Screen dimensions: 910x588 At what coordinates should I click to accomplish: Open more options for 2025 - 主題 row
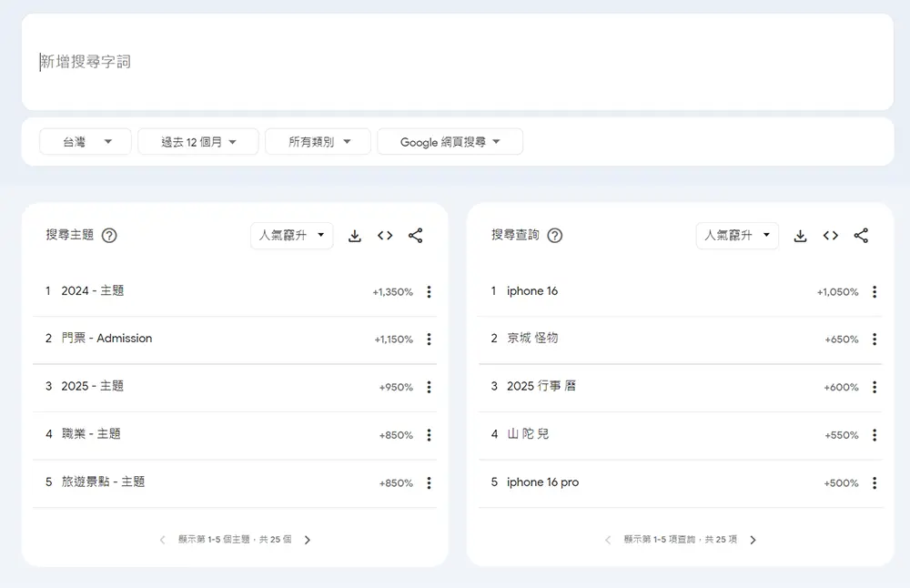[x=429, y=387]
